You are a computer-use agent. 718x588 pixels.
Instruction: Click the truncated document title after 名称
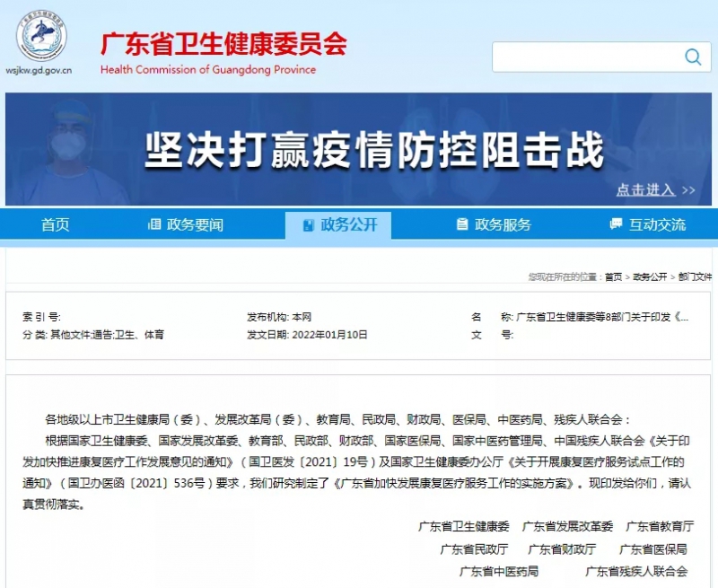(x=602, y=317)
